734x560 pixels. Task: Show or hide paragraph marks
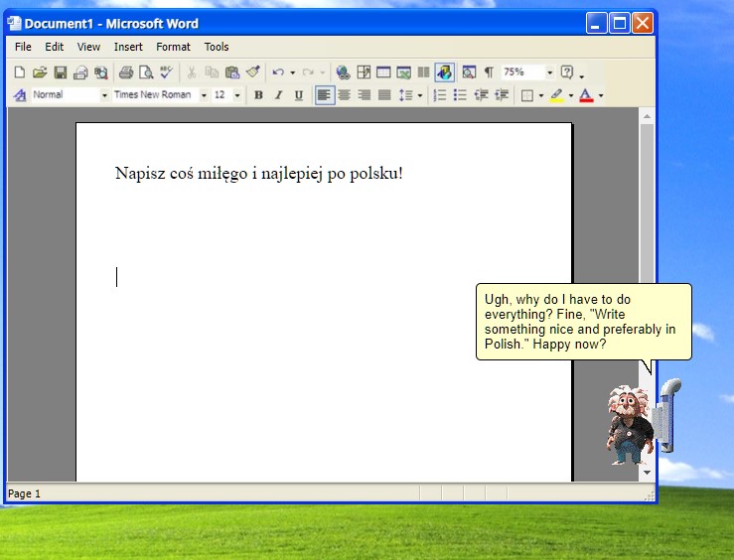click(489, 72)
